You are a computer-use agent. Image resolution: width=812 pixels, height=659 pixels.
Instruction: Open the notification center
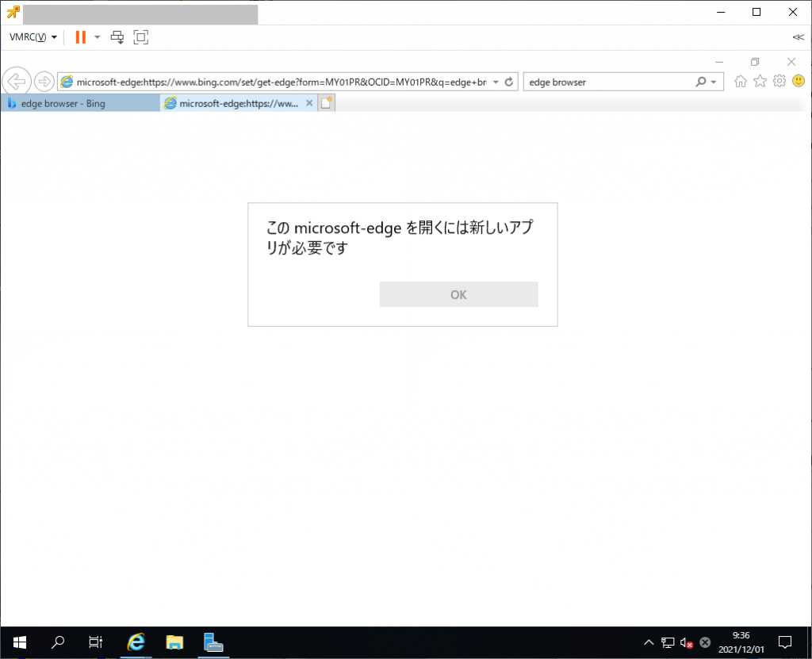pyautogui.click(x=785, y=642)
